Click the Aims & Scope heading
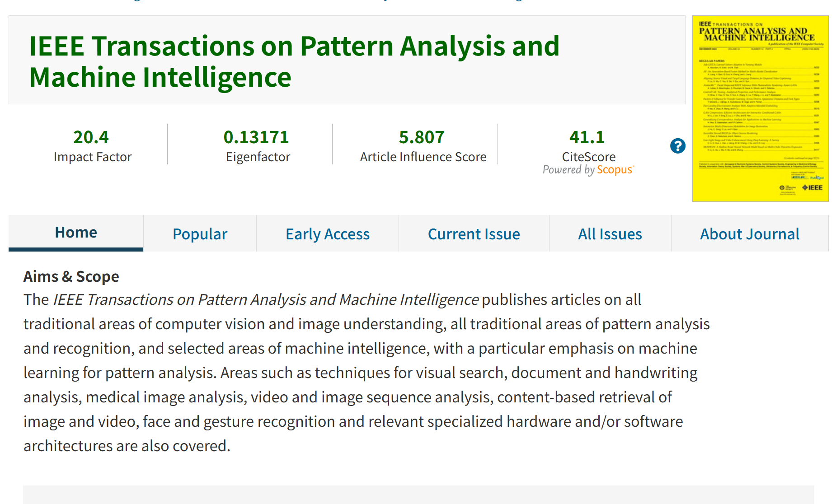The height and width of the screenshot is (504, 836). click(x=71, y=276)
